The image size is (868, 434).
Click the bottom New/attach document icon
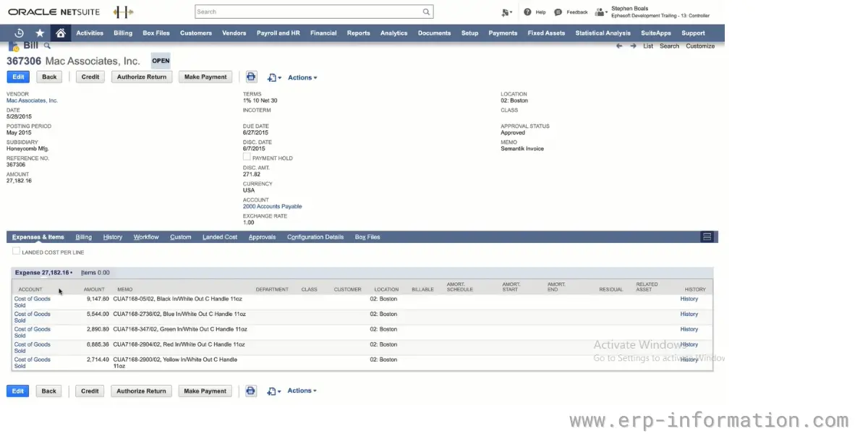(x=273, y=391)
